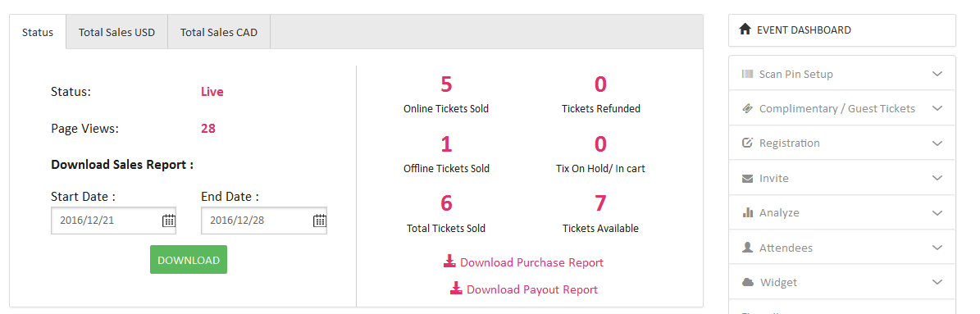The width and height of the screenshot is (980, 314).
Task: Click the pencil icon next to Registration
Action: tap(747, 143)
